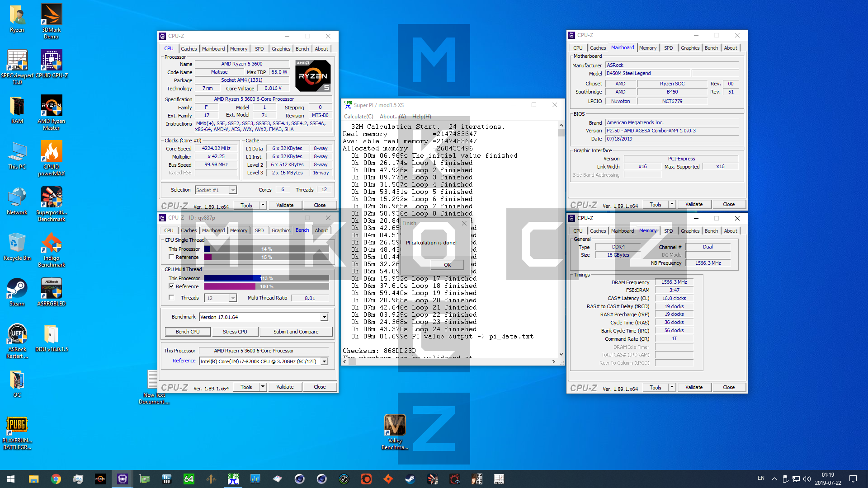The width and height of the screenshot is (868, 488).
Task: Launch the 3DMark Demo desktop shortcut
Action: click(x=51, y=21)
